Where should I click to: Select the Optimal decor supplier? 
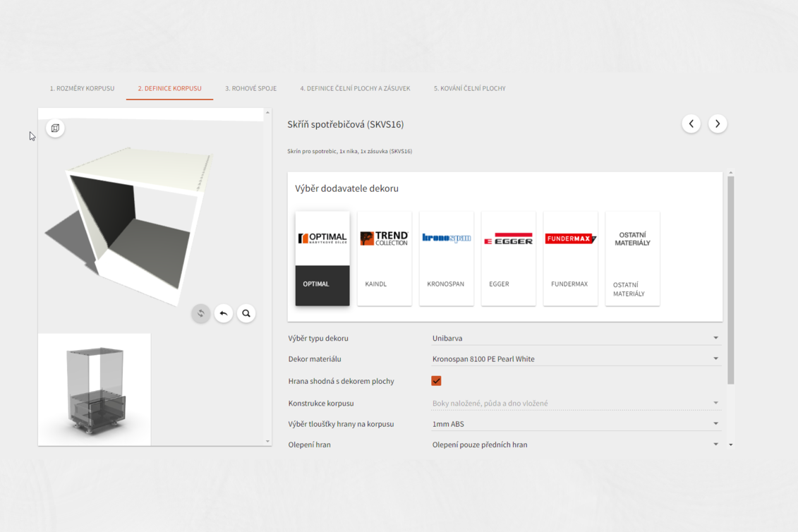point(322,258)
